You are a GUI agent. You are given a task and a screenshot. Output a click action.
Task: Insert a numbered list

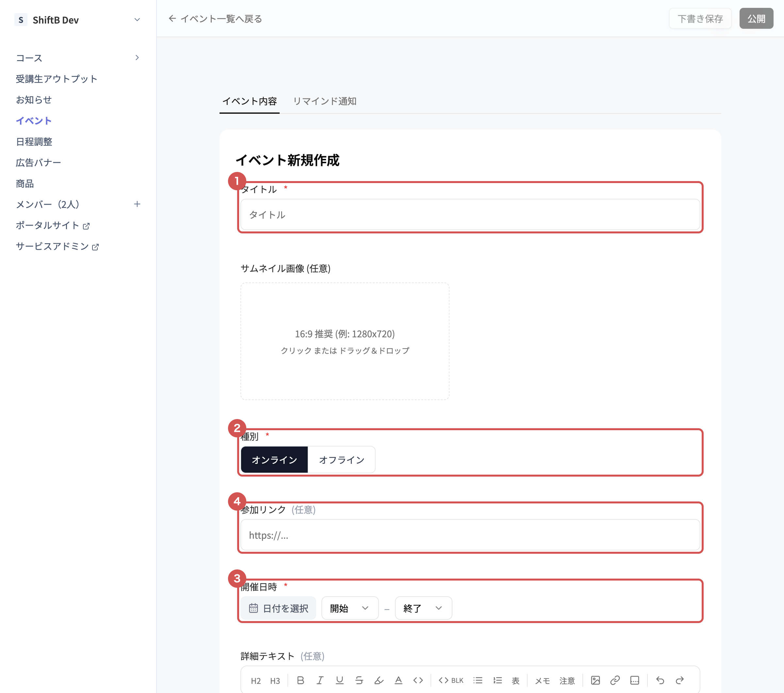point(498,680)
